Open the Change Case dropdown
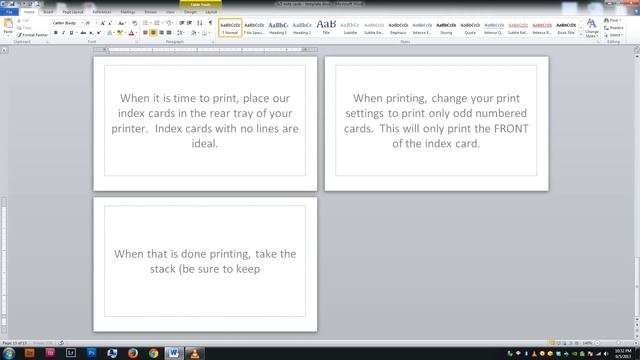 122,23
